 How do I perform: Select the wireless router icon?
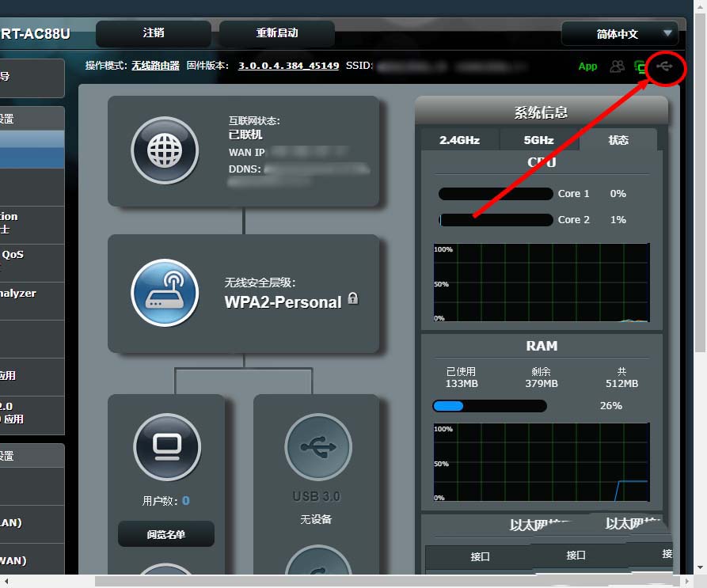165,293
